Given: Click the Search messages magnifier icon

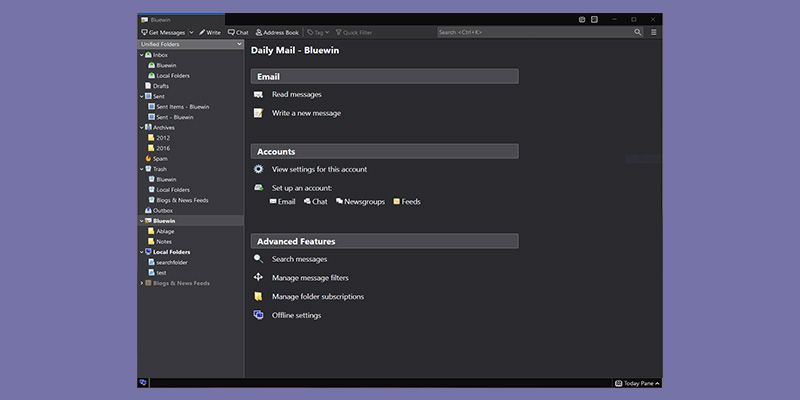Looking at the screenshot, I should (259, 259).
